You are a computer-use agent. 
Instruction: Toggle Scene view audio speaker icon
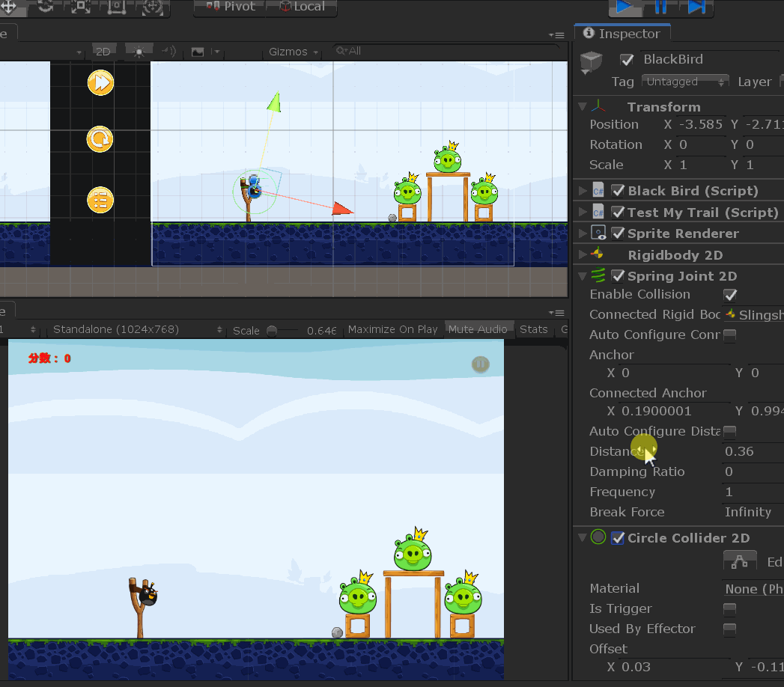pyautogui.click(x=169, y=51)
